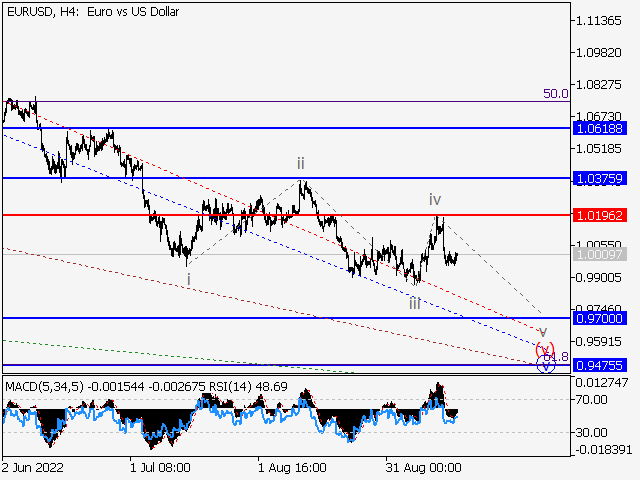Screen dimensions: 640x480
Task: Click the 1.09820 price axis value
Action: pos(598,53)
